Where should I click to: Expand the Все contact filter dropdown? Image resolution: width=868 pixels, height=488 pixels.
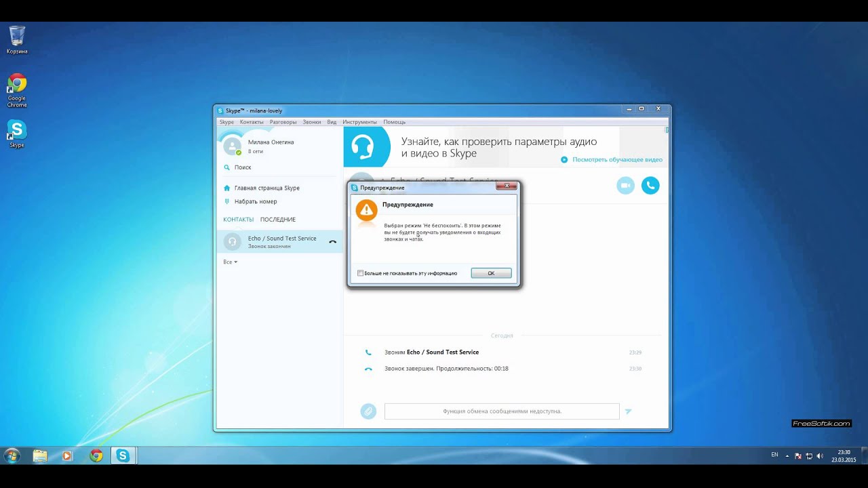[x=230, y=262]
